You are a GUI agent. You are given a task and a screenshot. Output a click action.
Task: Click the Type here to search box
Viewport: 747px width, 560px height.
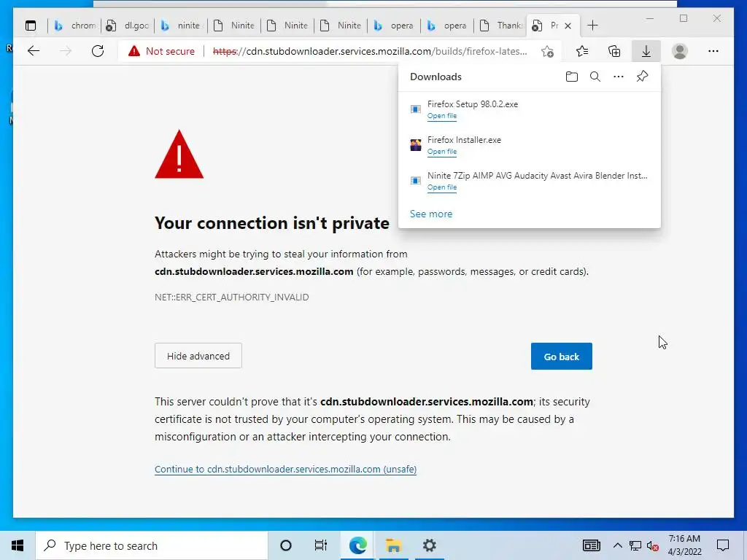pyautogui.click(x=152, y=545)
